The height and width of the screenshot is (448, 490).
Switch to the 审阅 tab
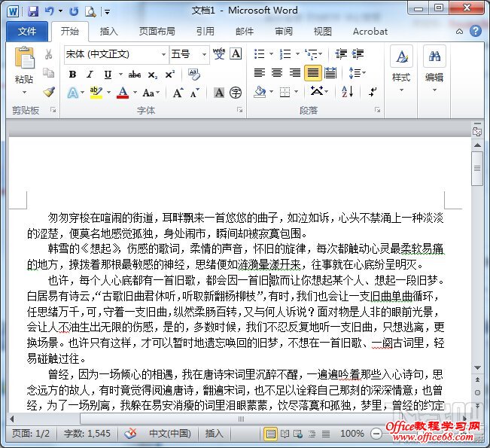(x=284, y=32)
